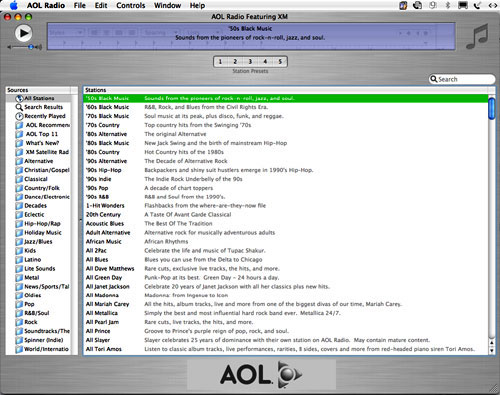
Task: Open Holiday Music folder icon
Action: tap(19, 233)
